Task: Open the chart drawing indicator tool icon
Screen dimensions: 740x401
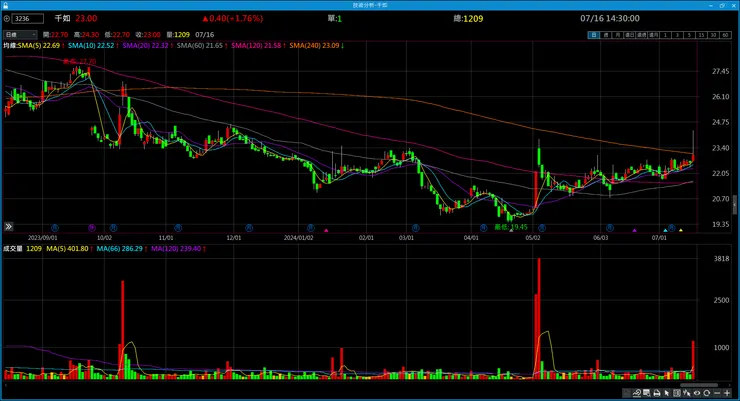Action: click(637, 393)
